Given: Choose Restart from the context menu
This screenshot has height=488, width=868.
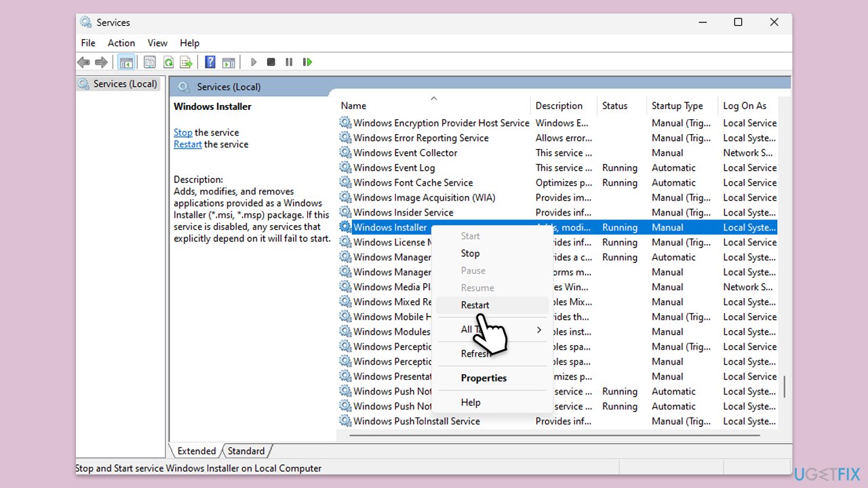Looking at the screenshot, I should click(475, 305).
